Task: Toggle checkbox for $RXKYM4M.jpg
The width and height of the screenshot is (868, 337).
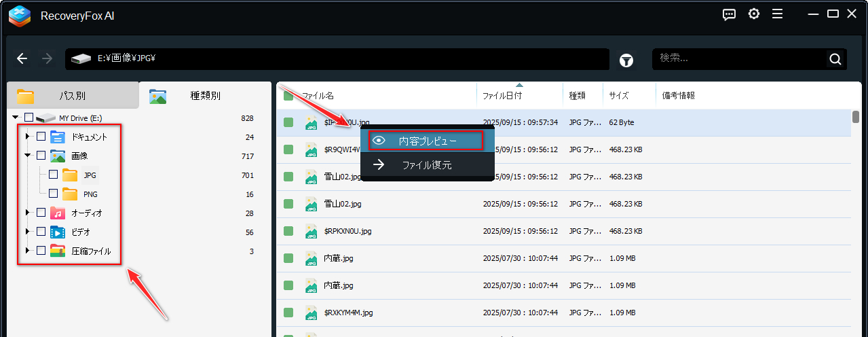Action: [x=288, y=313]
